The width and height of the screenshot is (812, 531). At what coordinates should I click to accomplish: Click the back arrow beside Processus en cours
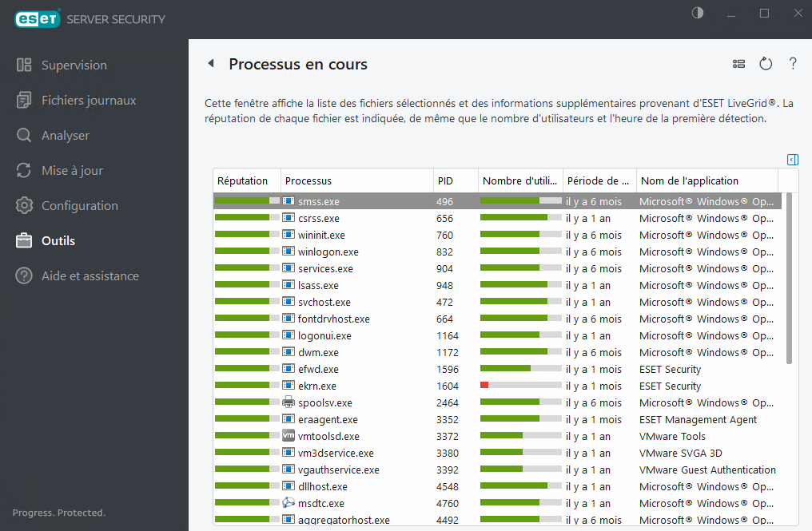[211, 63]
